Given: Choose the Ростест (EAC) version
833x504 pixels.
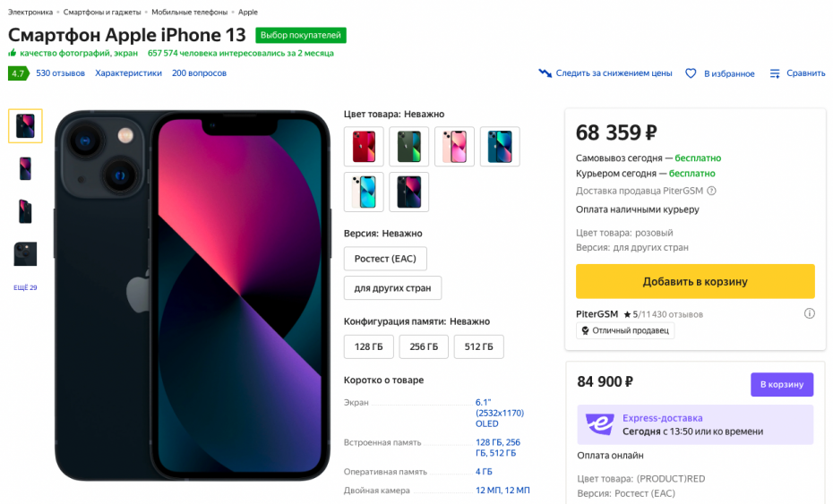Looking at the screenshot, I should point(385,259).
